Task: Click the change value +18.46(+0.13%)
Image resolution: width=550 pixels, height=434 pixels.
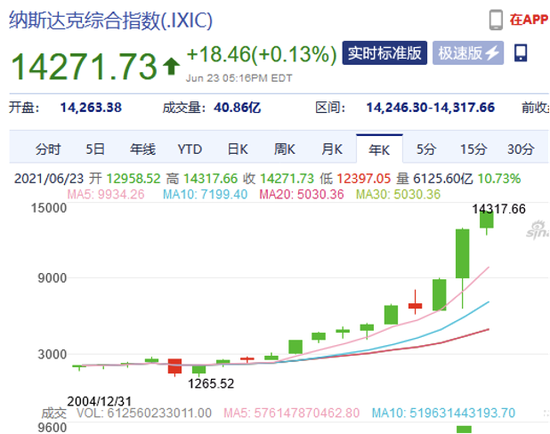Action: tap(262, 54)
